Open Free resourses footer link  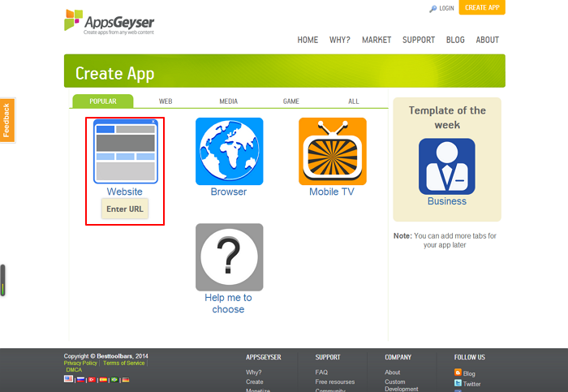(x=334, y=382)
